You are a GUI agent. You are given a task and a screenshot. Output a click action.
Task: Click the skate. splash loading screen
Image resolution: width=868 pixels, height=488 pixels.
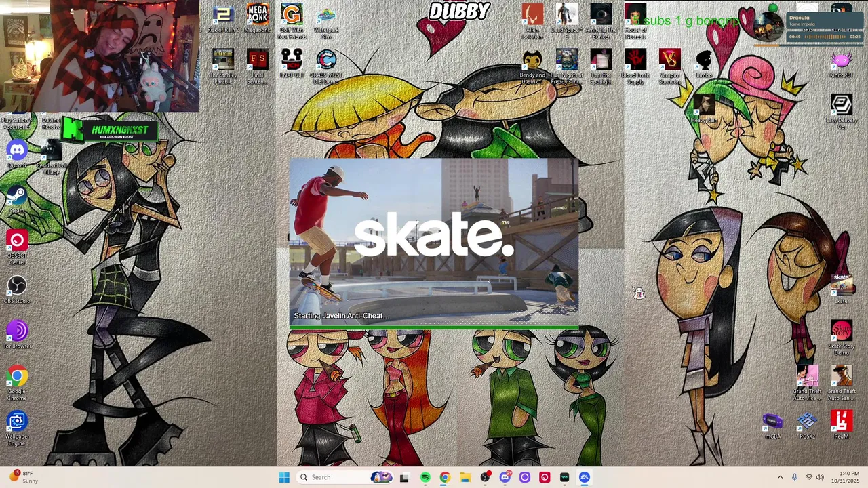coord(434,244)
